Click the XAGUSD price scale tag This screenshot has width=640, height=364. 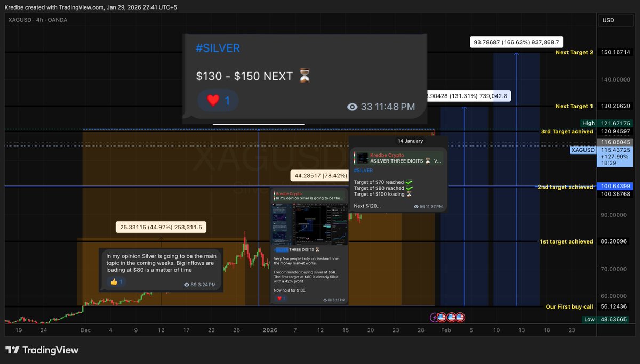pos(582,150)
